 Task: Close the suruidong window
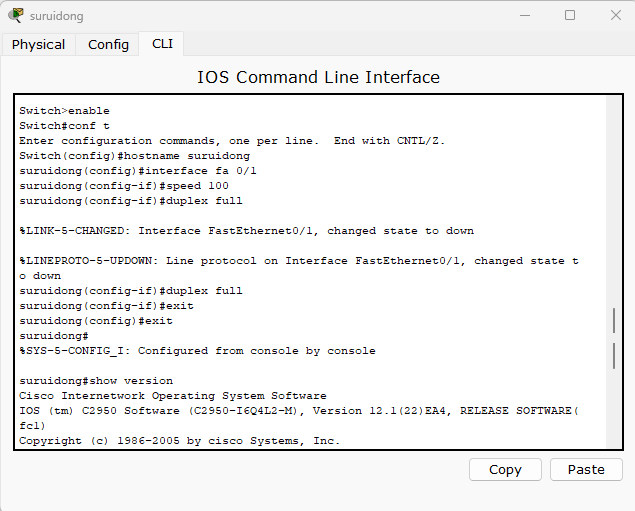tap(616, 16)
